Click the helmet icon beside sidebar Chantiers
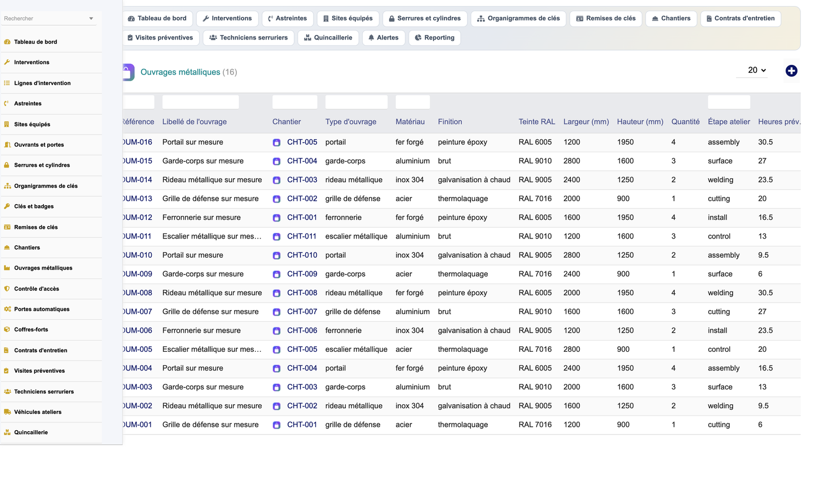The height and width of the screenshot is (504, 815). click(7, 247)
